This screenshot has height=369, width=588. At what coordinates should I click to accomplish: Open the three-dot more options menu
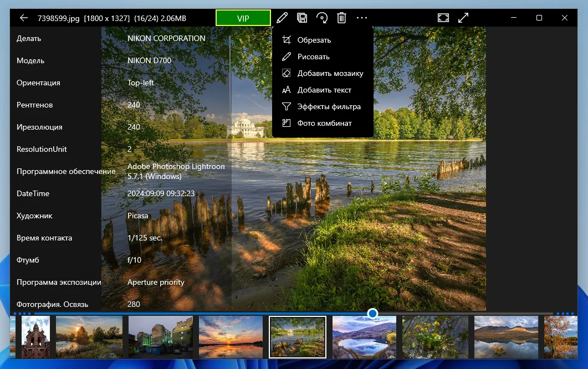point(362,18)
